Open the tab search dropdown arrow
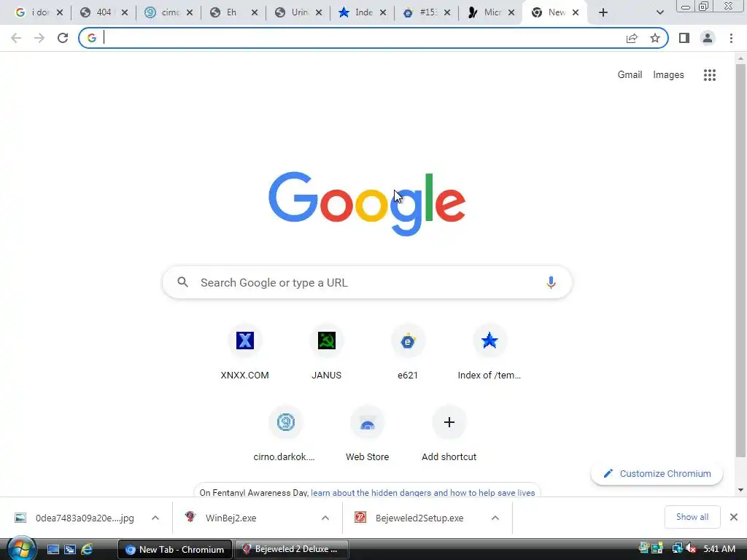Viewport: 747px width, 560px height. tap(659, 12)
